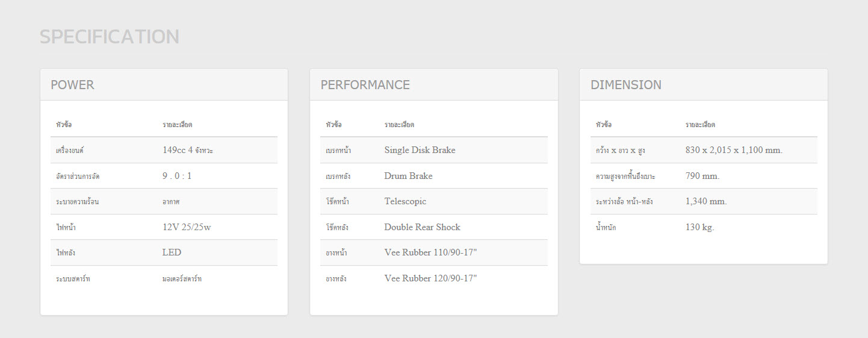
Task: Click the LED tail light value
Action: [172, 252]
